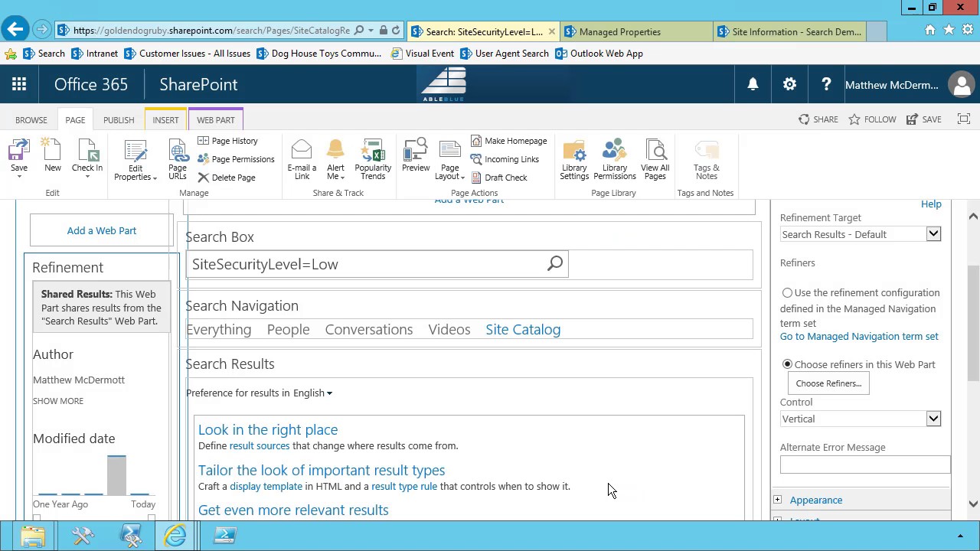Click the Matthew McDermott author refiner
Screen dimensions: 980x551
[79, 380]
